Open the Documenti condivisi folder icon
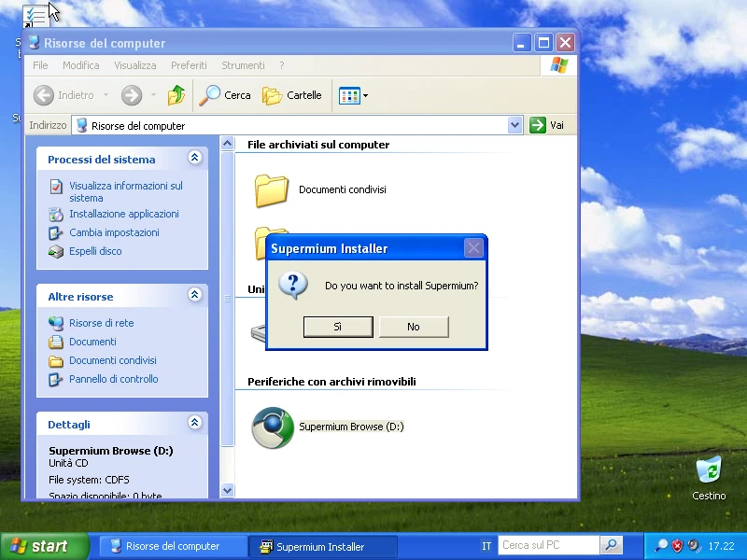Viewport: 747px width, 560px height. pos(272,189)
